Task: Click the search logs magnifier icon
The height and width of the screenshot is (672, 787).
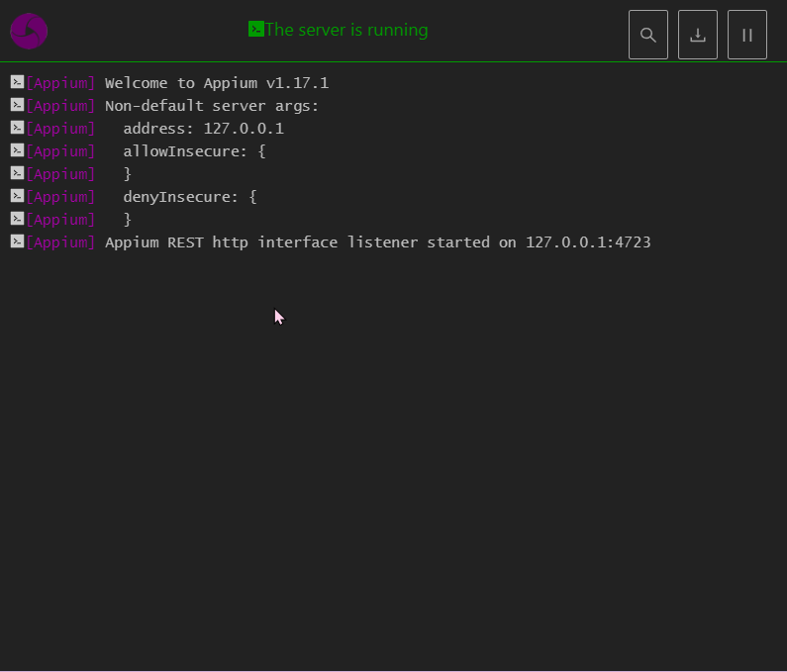Action: pos(648,35)
